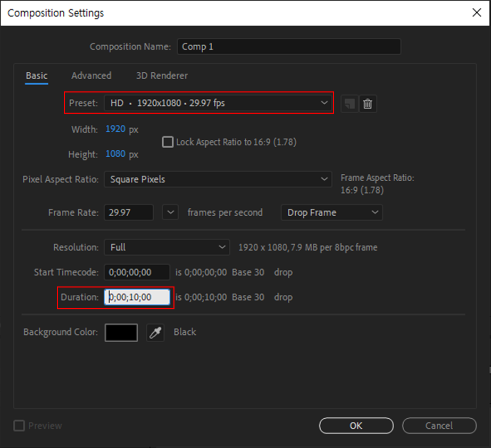
Task: Click the 'frames per second' label
Action: pos(225,213)
